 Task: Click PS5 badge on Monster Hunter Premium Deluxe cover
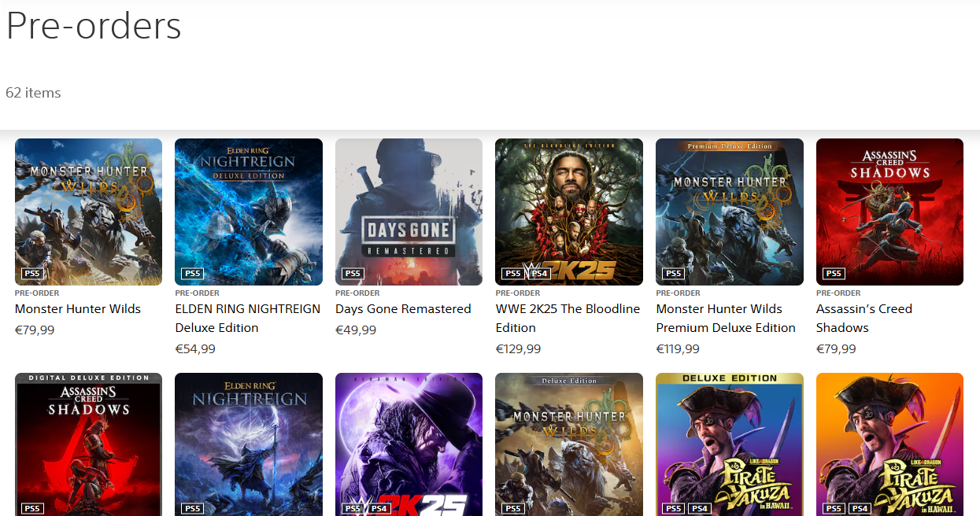673,274
